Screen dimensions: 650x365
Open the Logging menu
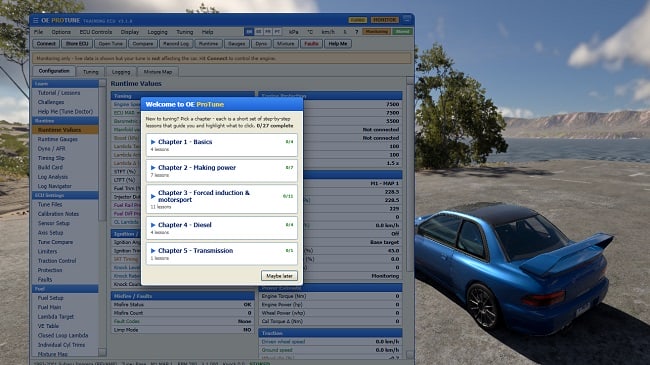tap(158, 32)
